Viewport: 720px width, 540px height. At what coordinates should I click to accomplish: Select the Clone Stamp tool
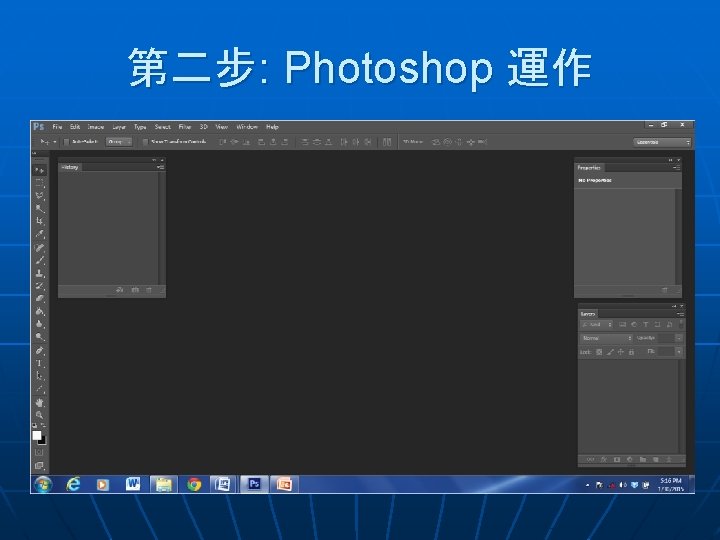[39, 274]
